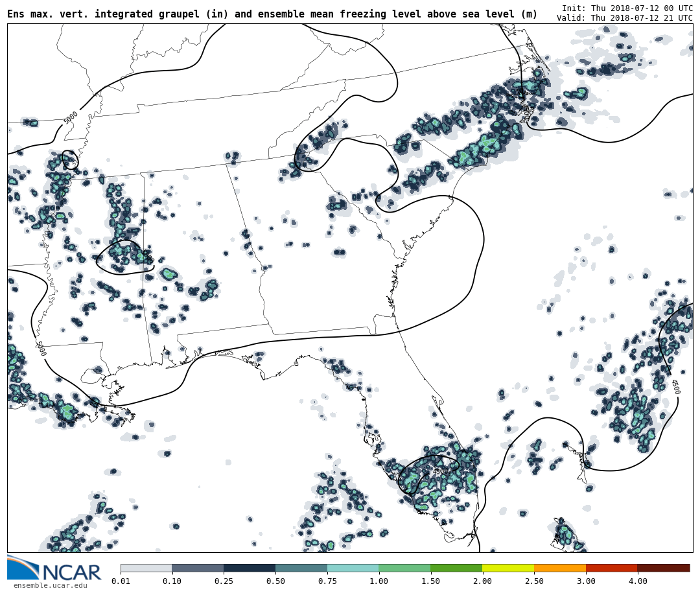Click the 4.00 colorbar tick label
The width and height of the screenshot is (700, 593).
point(637,581)
